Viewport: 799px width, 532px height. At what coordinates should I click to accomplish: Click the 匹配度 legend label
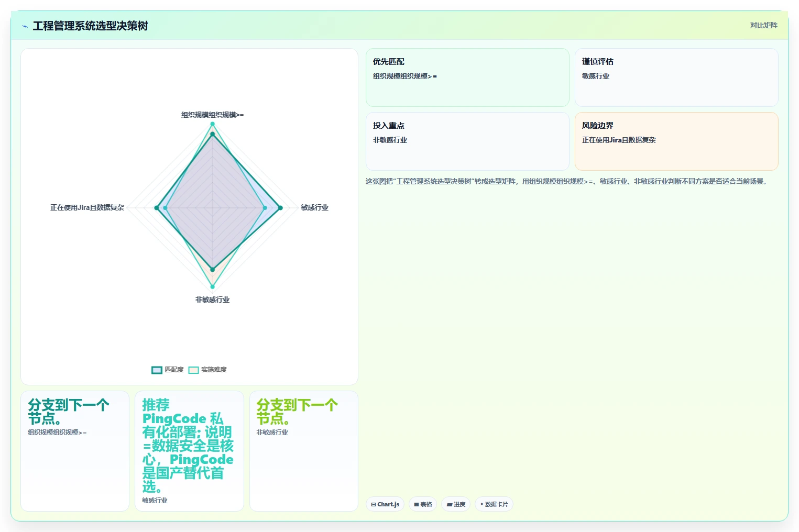(174, 370)
